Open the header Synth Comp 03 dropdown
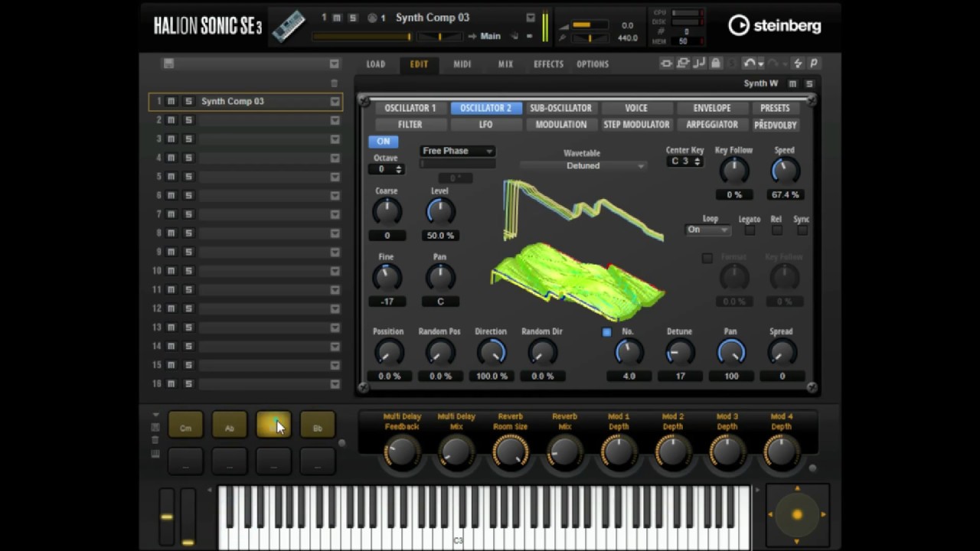 (530, 18)
